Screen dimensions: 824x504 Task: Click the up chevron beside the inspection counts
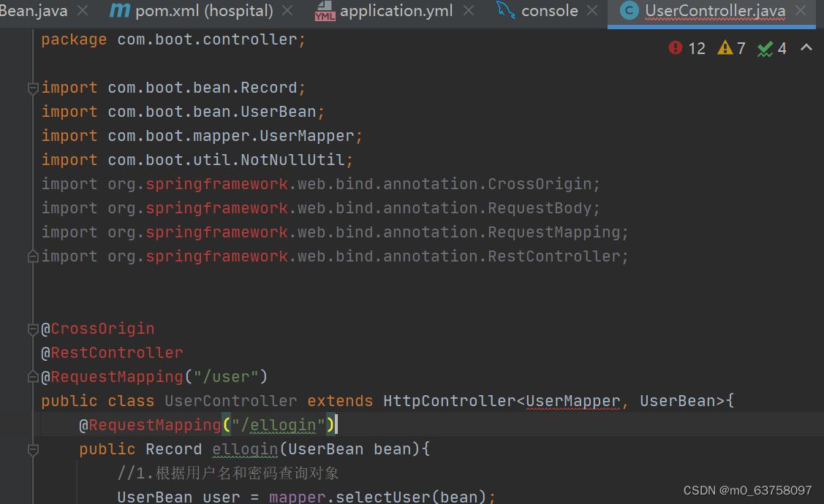coord(806,47)
